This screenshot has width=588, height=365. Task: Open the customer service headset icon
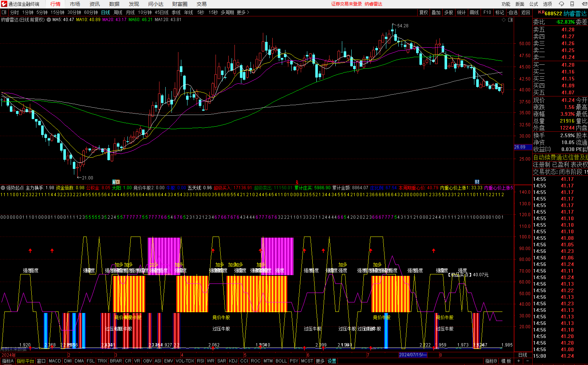[561, 4]
